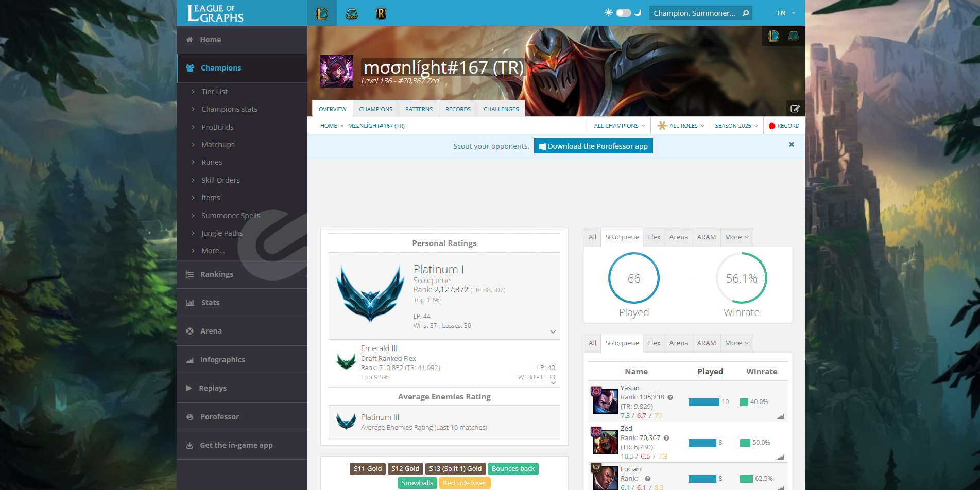This screenshot has width=980, height=490.
Task: Select Flex tab in played/winrate panel
Action: [x=654, y=237]
